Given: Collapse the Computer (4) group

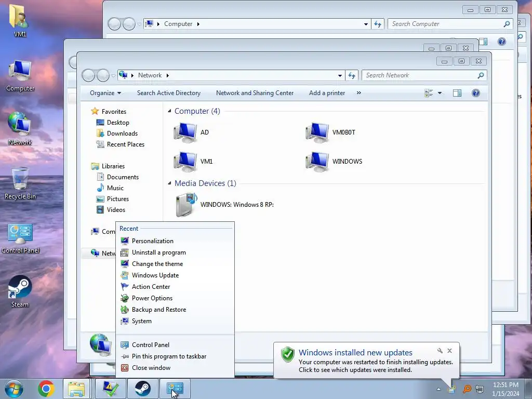Looking at the screenshot, I should pos(169,111).
